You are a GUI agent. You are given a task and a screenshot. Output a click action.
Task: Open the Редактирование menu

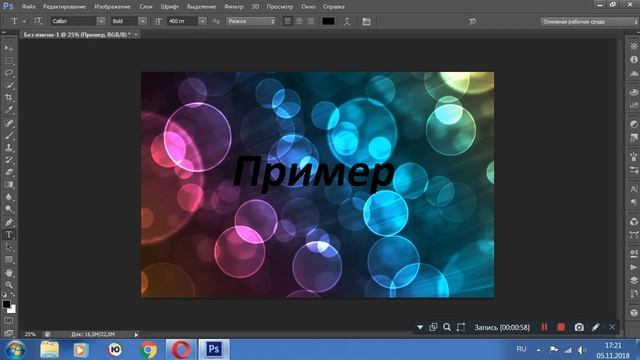(64, 7)
